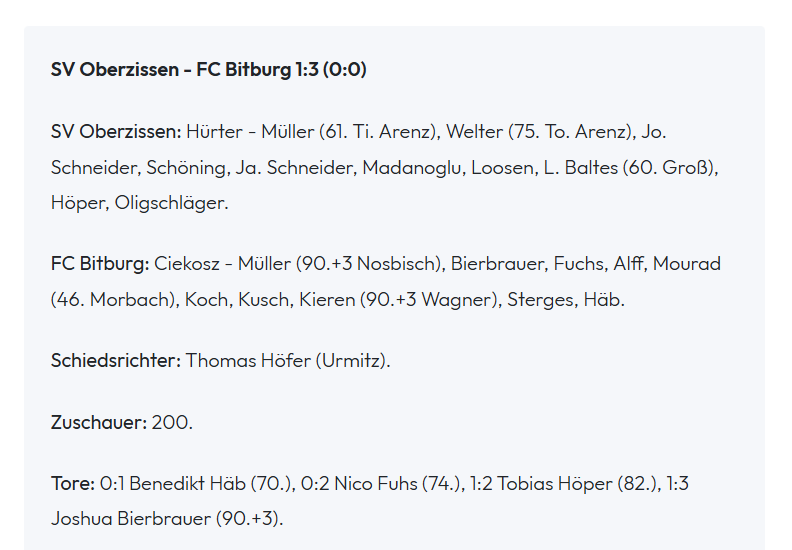
Task: Select goalkeeper name Hürter
Action: click(215, 132)
